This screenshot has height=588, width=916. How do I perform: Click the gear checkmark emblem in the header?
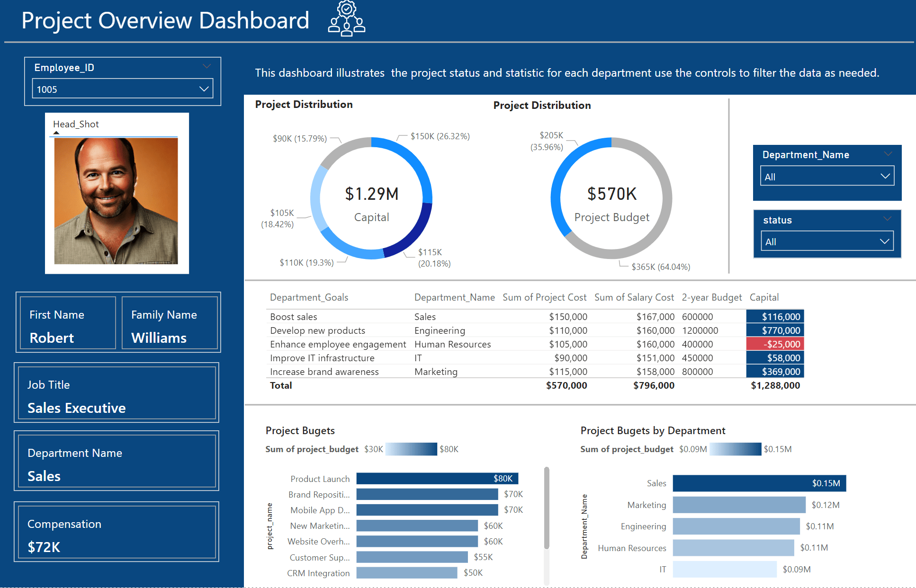346,9
